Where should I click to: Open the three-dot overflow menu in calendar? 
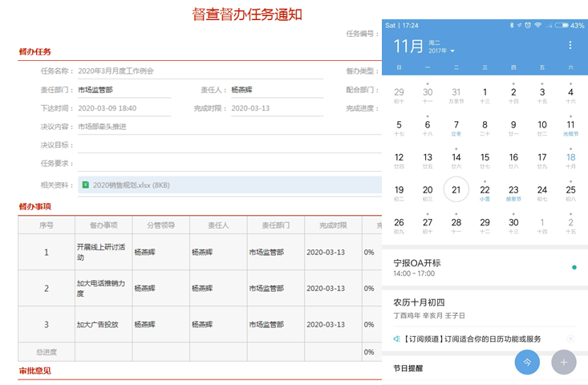click(x=570, y=46)
